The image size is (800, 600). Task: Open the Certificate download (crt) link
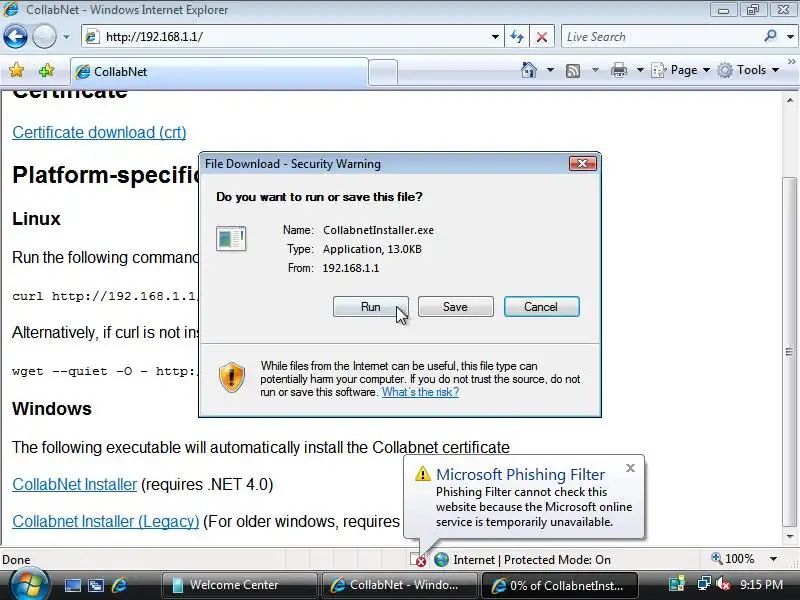click(x=99, y=132)
